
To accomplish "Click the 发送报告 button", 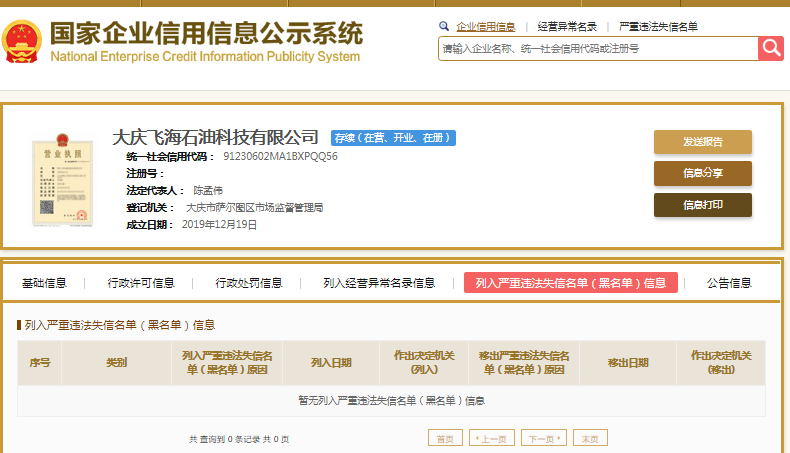I will (x=703, y=142).
